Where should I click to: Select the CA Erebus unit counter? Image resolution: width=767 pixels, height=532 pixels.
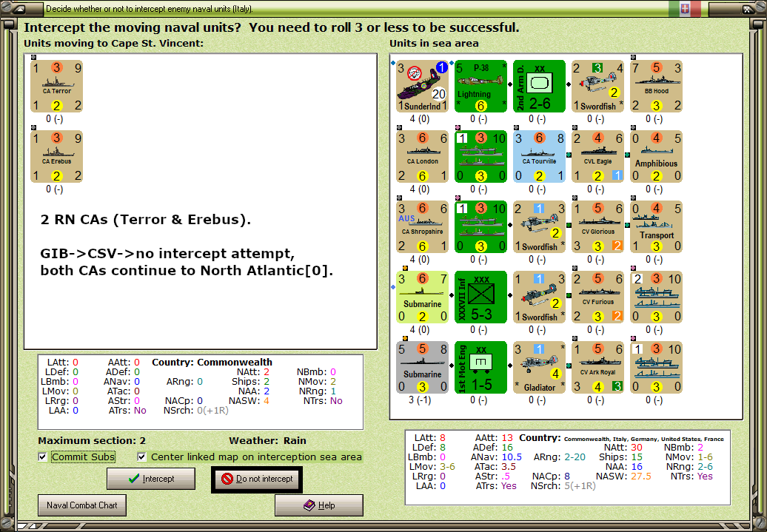(x=57, y=157)
